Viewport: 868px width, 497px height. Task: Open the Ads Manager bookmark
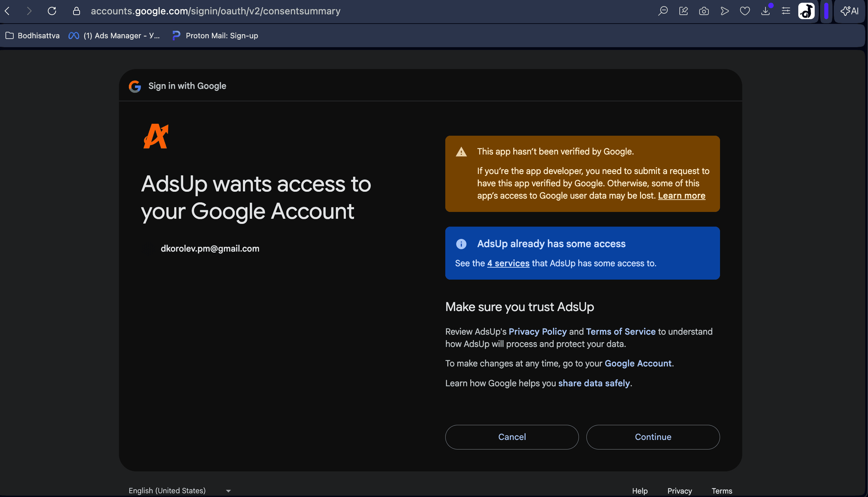click(x=114, y=36)
